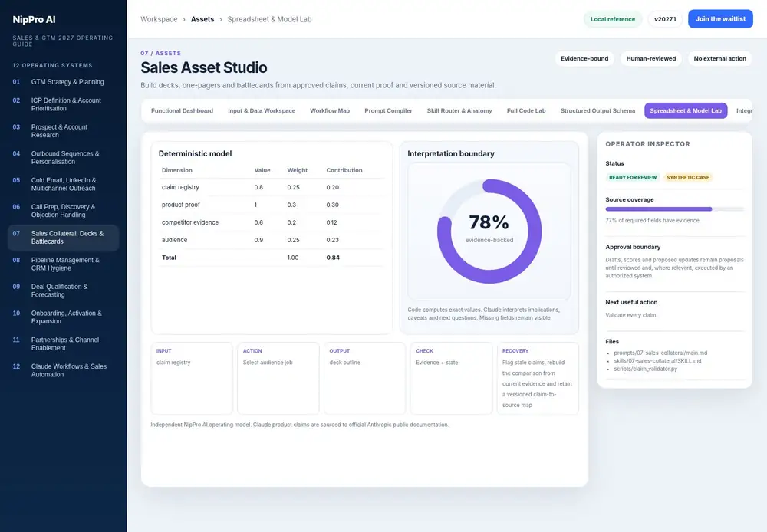This screenshot has height=532, width=767.
Task: Click the audience row in the table
Action: click(272, 240)
